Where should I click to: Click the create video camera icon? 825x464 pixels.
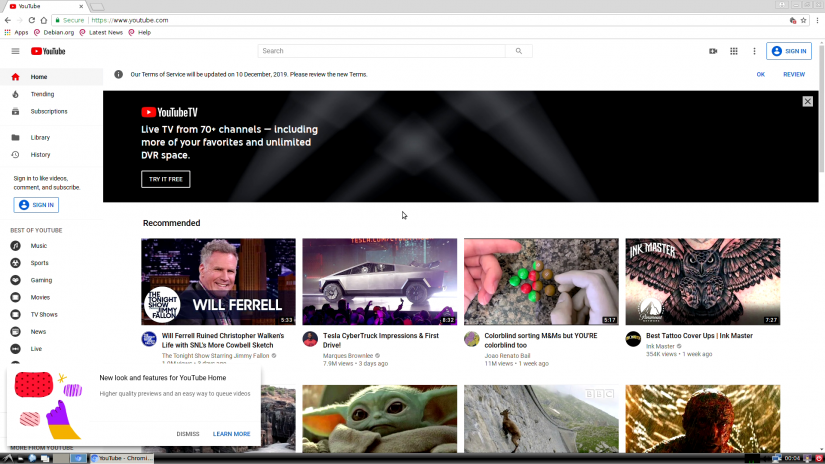point(713,51)
